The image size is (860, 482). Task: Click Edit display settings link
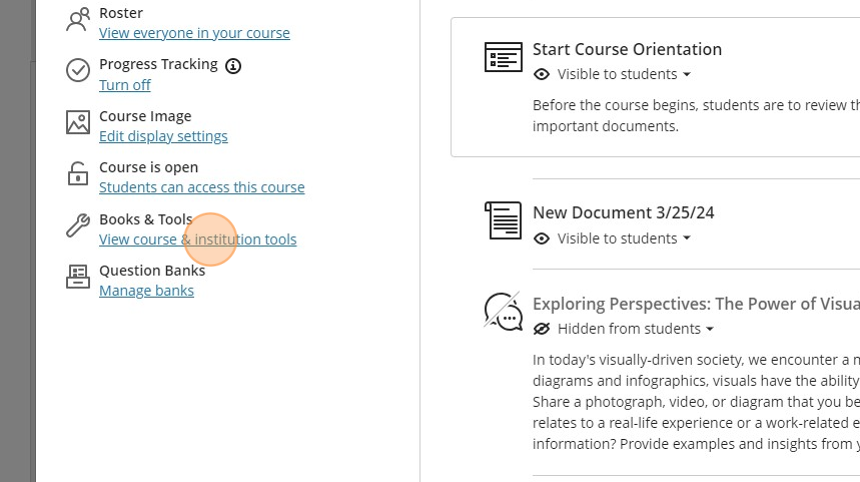[163, 136]
